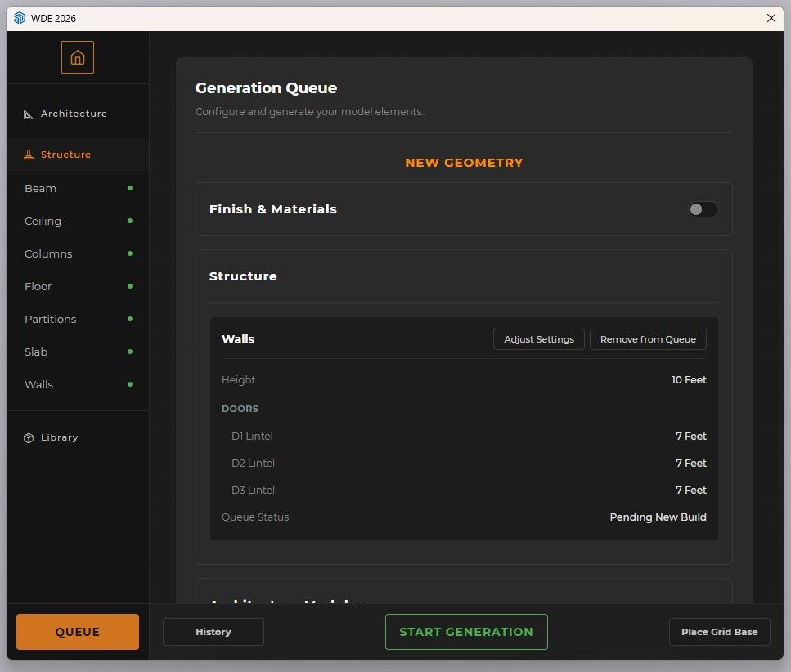Toggle the Finish & Materials switch

(x=703, y=209)
